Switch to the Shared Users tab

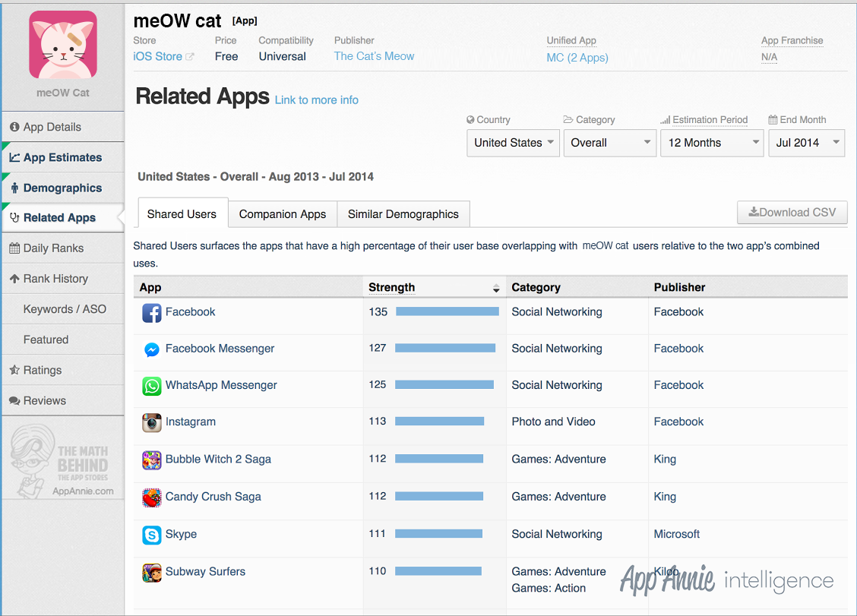182,213
